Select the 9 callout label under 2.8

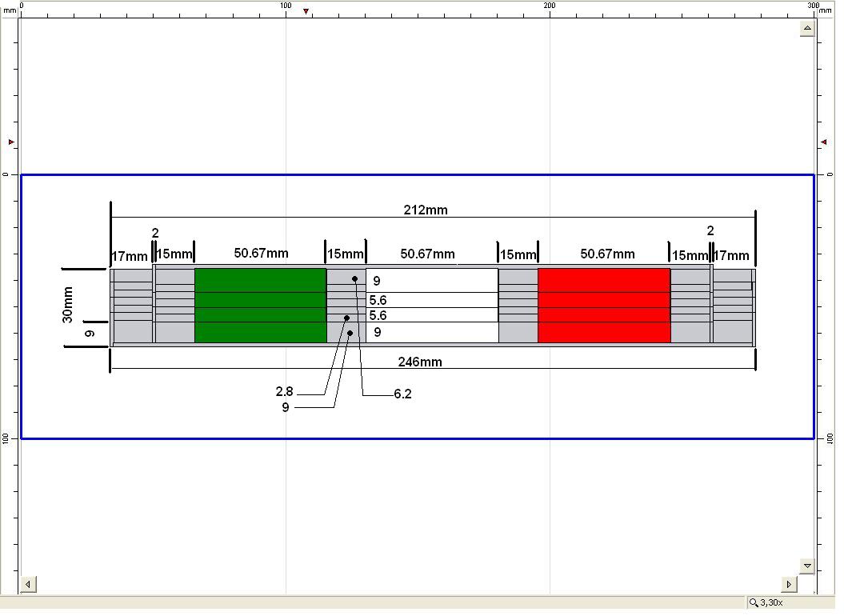tap(286, 408)
